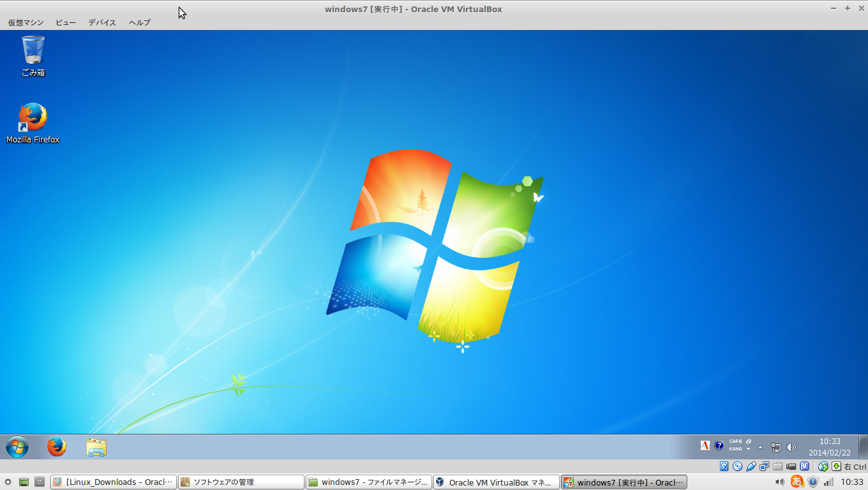Open the ビュー menu
The image size is (868, 490).
click(66, 22)
